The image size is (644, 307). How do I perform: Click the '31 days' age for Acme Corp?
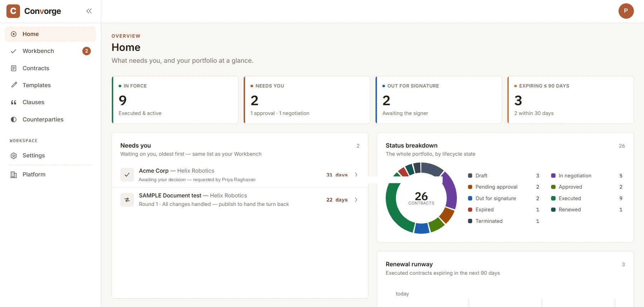[337, 175]
